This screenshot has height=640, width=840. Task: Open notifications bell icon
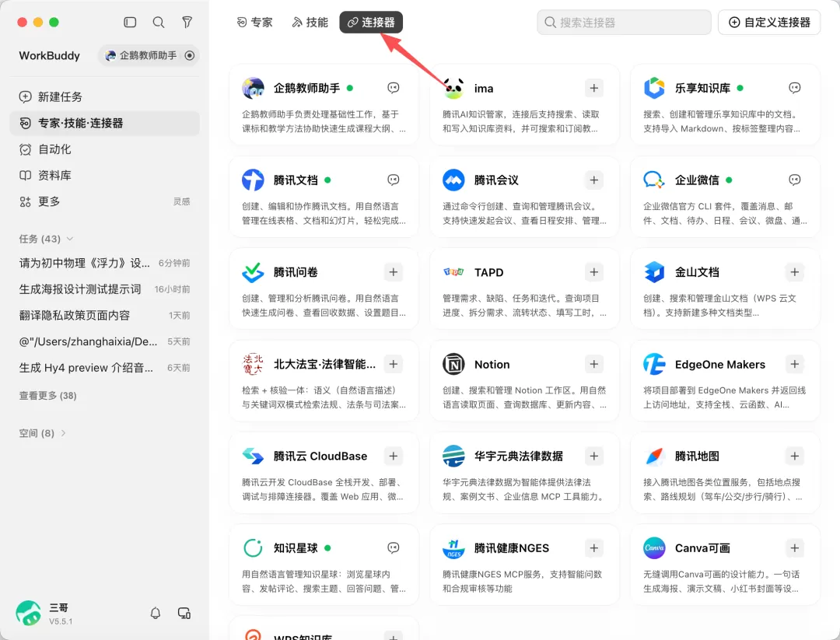156,613
